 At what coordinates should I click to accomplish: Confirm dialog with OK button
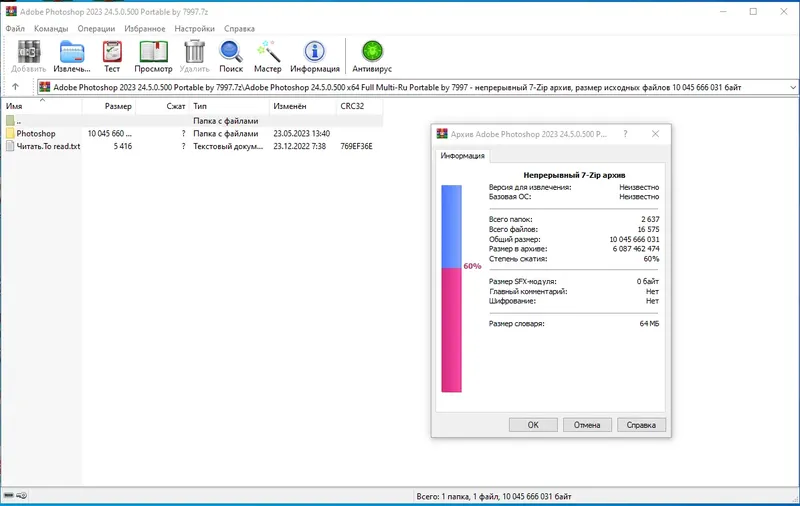click(x=533, y=424)
